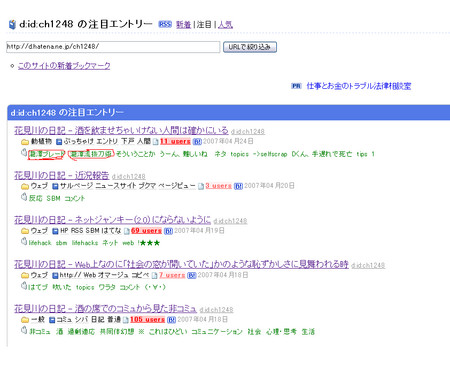Screen dimensions: 450x366
Task: Click tag icon before 反応 SBM コメント
Action: pos(24,197)
